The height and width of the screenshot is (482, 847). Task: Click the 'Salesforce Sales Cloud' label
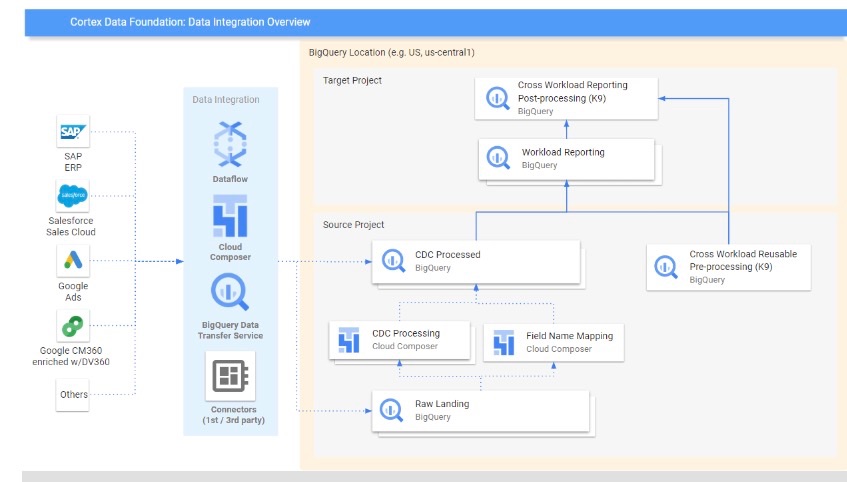pyautogui.click(x=71, y=226)
